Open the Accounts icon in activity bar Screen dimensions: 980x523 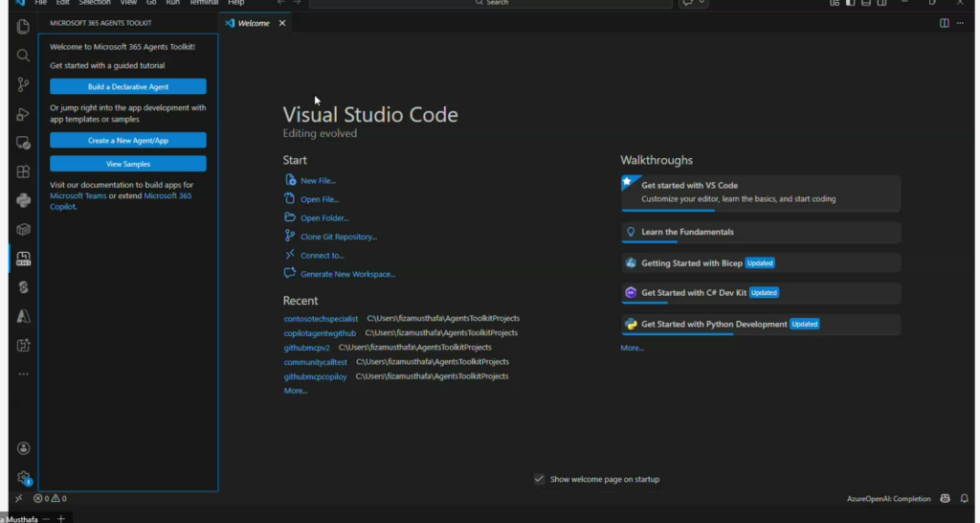[23, 448]
